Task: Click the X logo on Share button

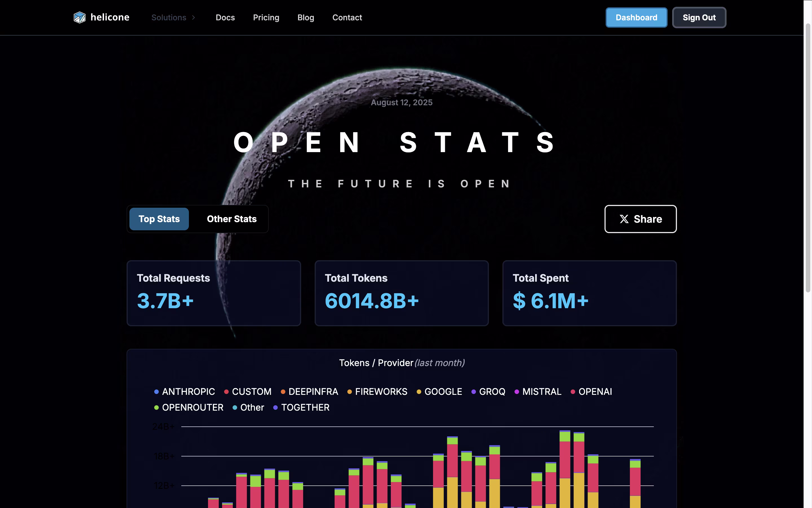Action: 624,219
